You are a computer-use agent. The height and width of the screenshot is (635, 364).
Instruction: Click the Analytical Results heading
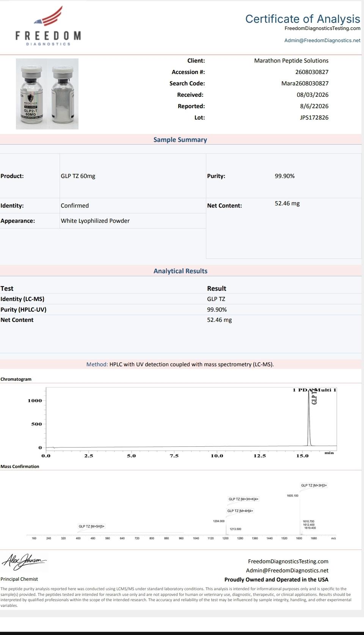click(x=180, y=271)
